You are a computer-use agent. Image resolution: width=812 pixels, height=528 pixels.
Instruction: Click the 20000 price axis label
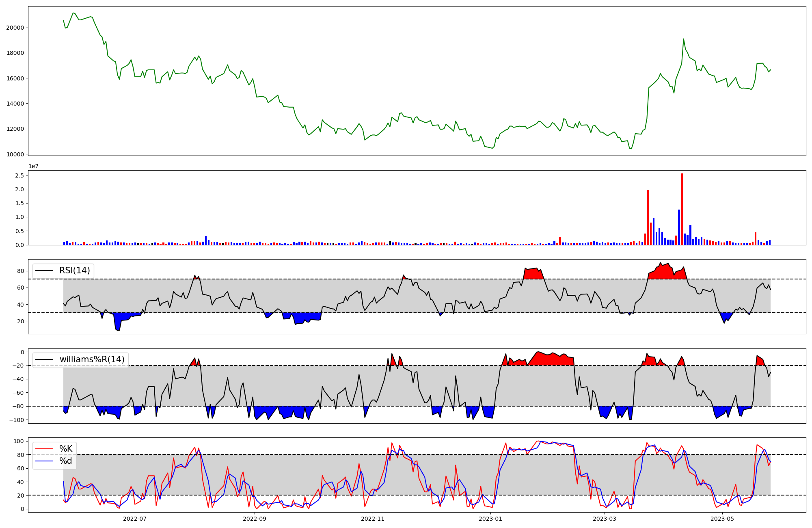tap(15, 28)
